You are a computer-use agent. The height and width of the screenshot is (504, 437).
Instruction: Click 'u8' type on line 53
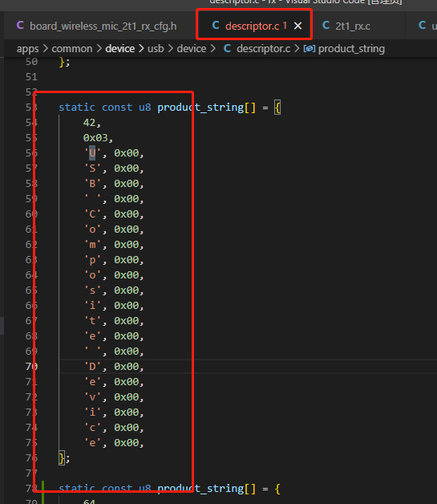[145, 108]
